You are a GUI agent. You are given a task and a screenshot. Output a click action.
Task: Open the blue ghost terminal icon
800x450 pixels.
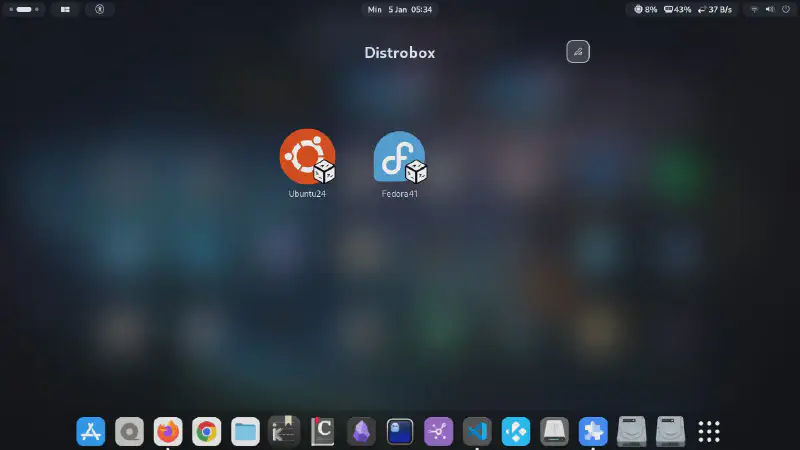point(400,431)
